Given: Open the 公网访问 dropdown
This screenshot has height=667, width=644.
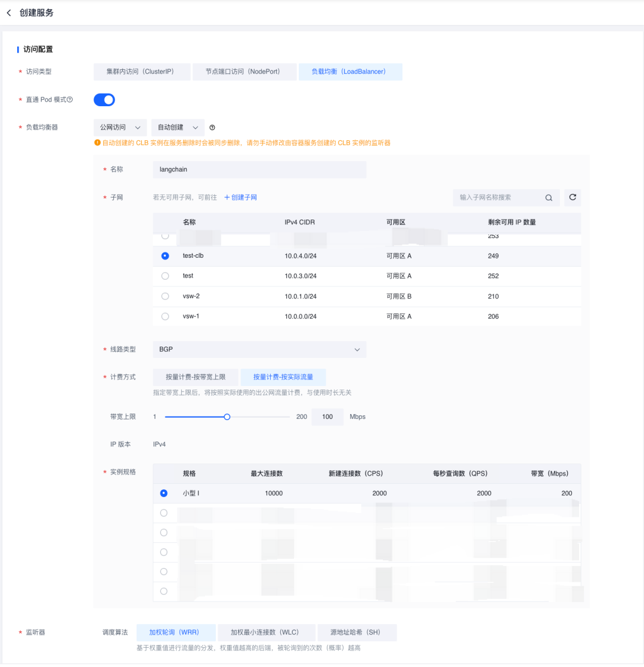Looking at the screenshot, I should [120, 128].
